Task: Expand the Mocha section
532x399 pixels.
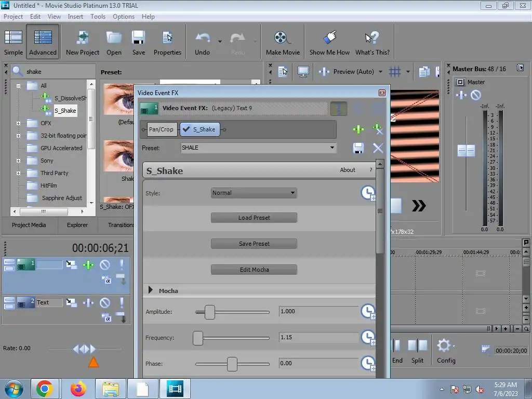Action: (151, 290)
